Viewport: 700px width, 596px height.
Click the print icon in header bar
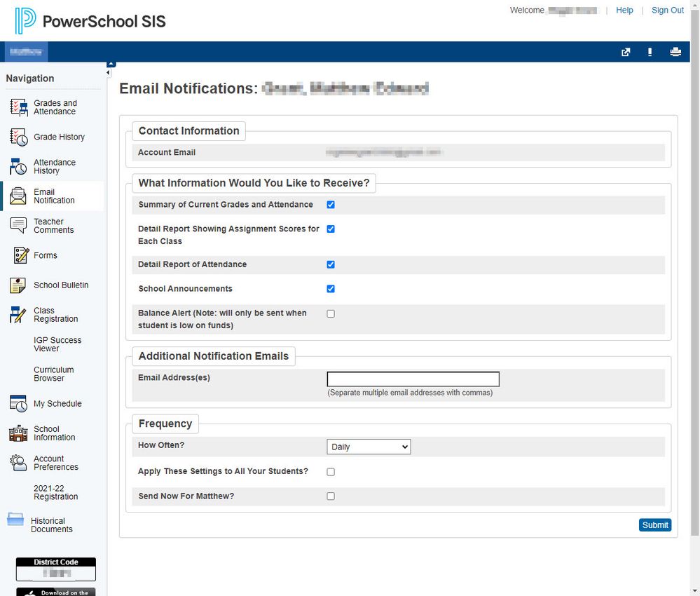[675, 52]
